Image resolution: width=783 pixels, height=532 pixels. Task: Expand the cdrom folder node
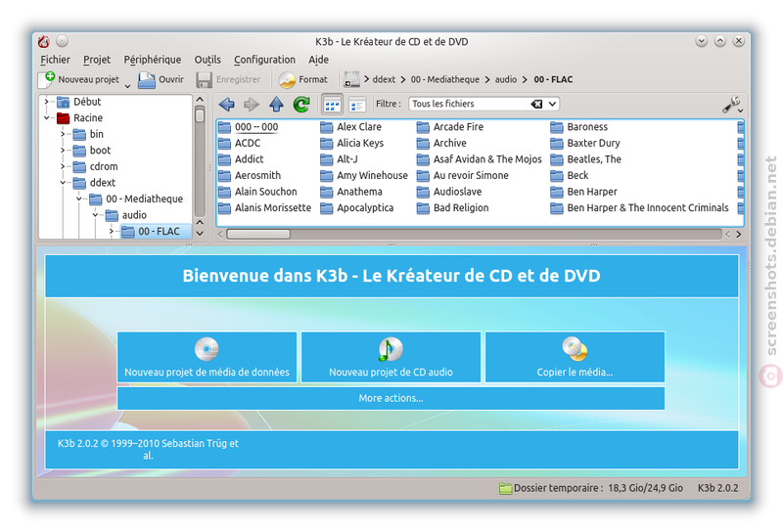[x=63, y=166]
